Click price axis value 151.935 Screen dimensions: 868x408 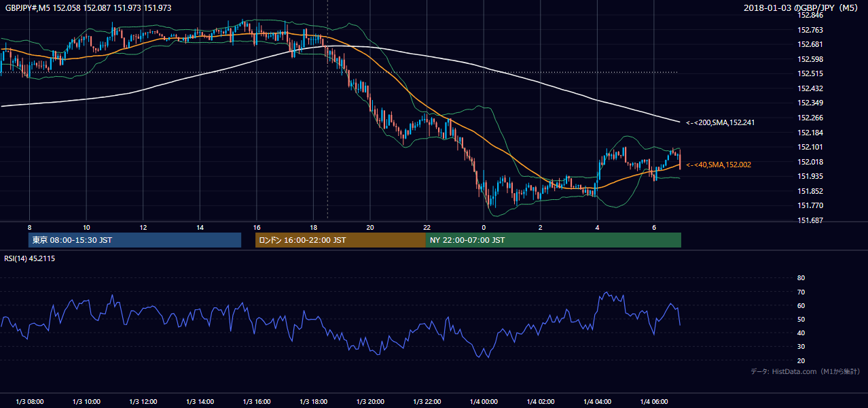click(x=810, y=176)
